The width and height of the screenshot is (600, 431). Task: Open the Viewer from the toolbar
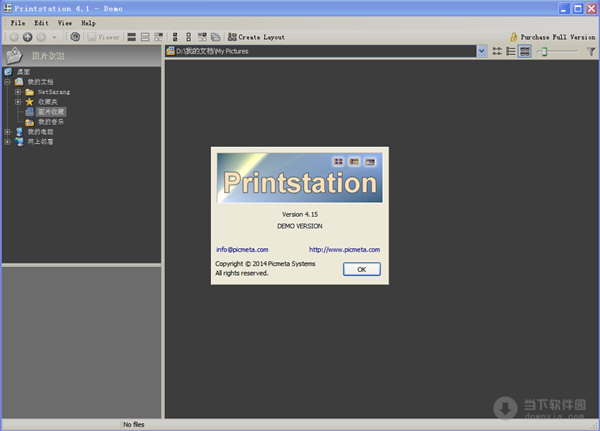103,37
